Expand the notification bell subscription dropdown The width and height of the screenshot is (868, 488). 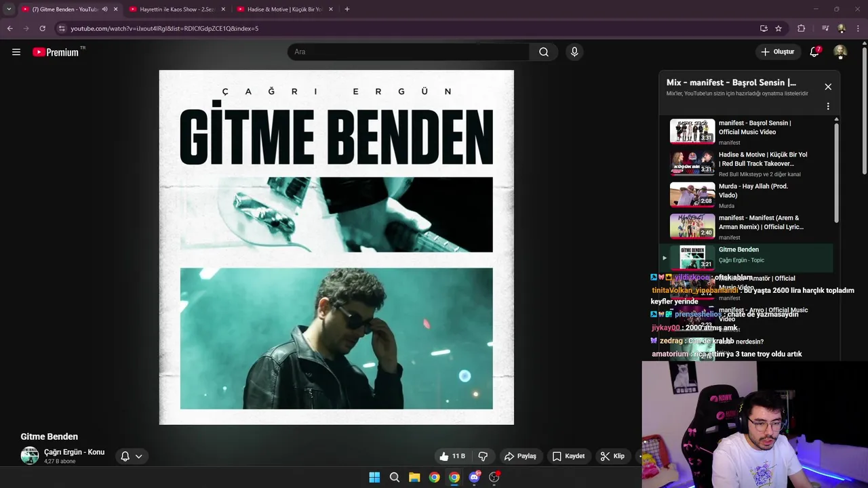(132, 456)
